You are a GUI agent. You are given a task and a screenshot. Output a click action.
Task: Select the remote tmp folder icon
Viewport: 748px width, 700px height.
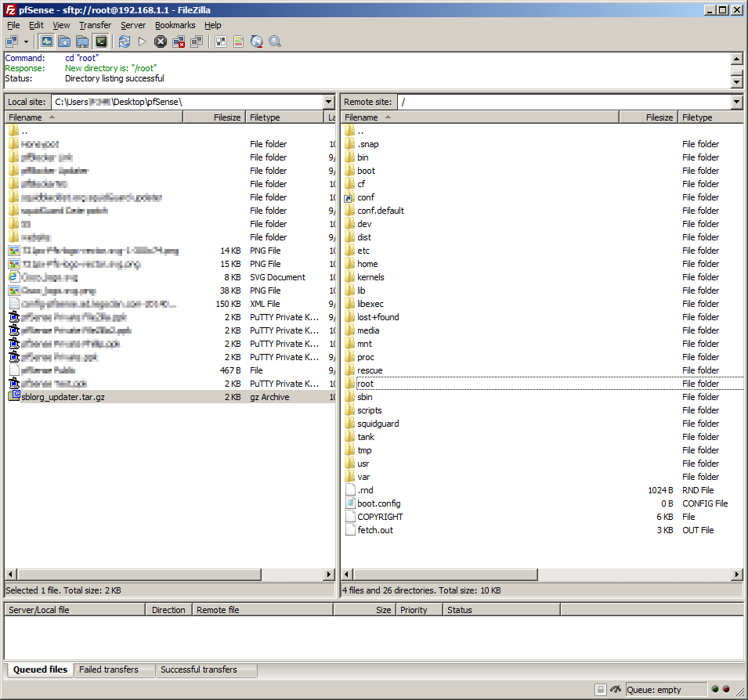(349, 450)
